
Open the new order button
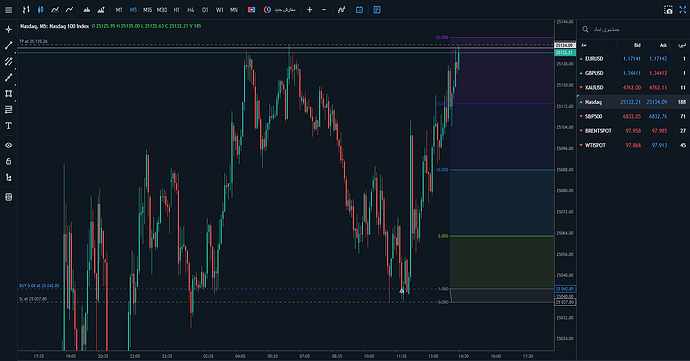point(279,10)
